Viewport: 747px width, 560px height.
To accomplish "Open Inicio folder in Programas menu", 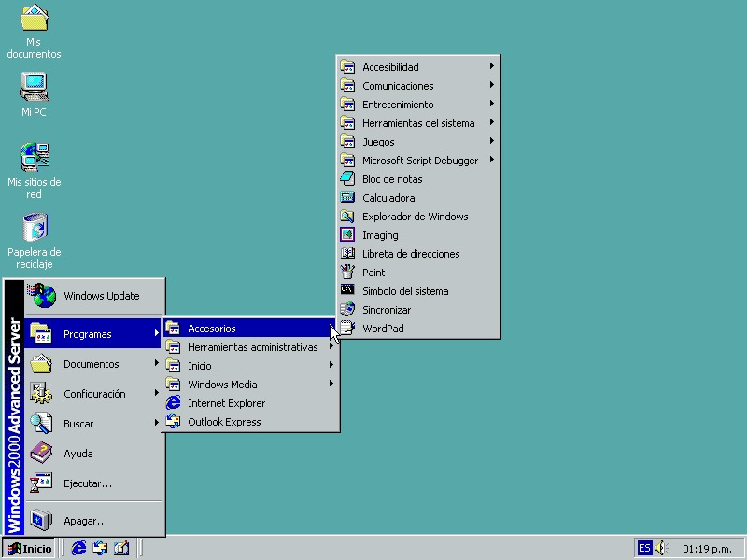I will click(x=250, y=365).
